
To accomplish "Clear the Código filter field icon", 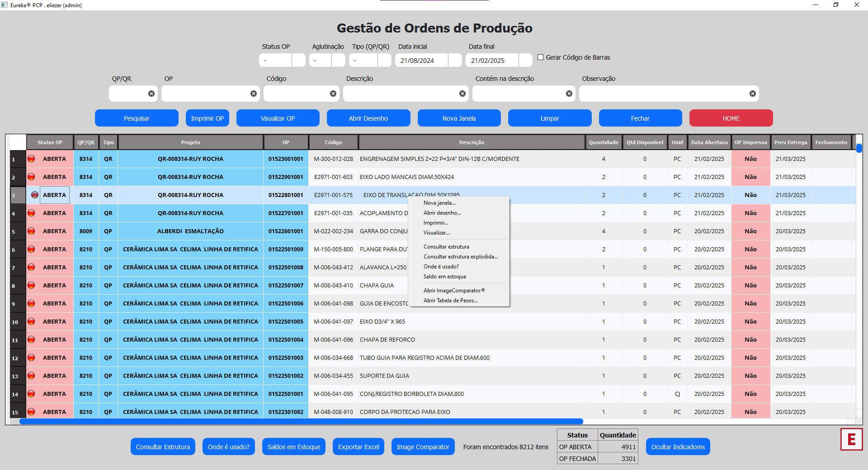I will 333,94.
